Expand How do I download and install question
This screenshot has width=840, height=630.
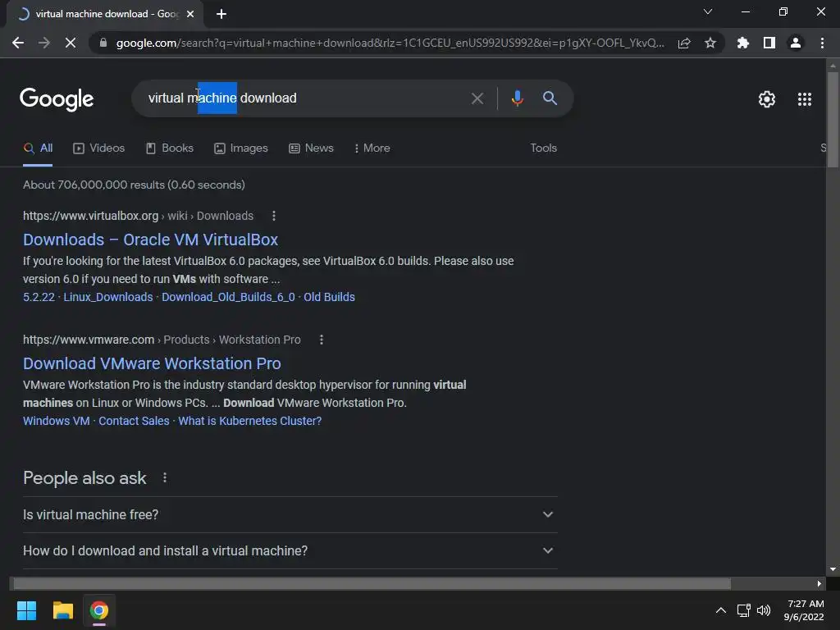coord(290,550)
